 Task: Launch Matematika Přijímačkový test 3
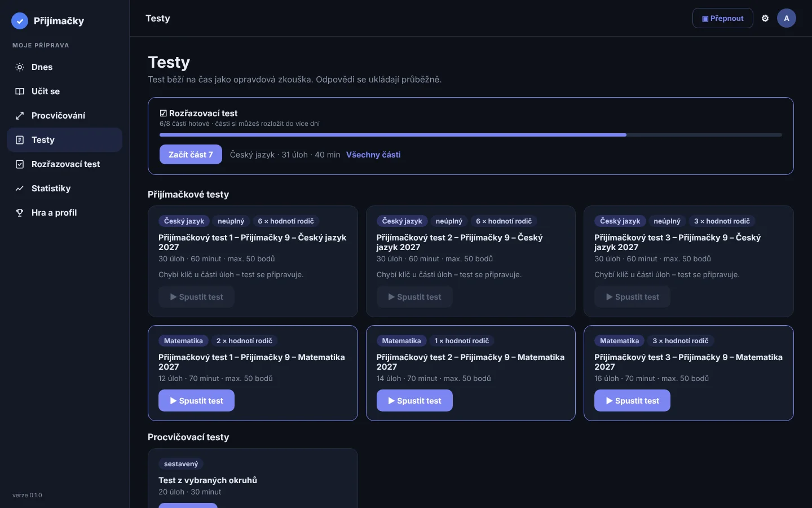(x=632, y=401)
